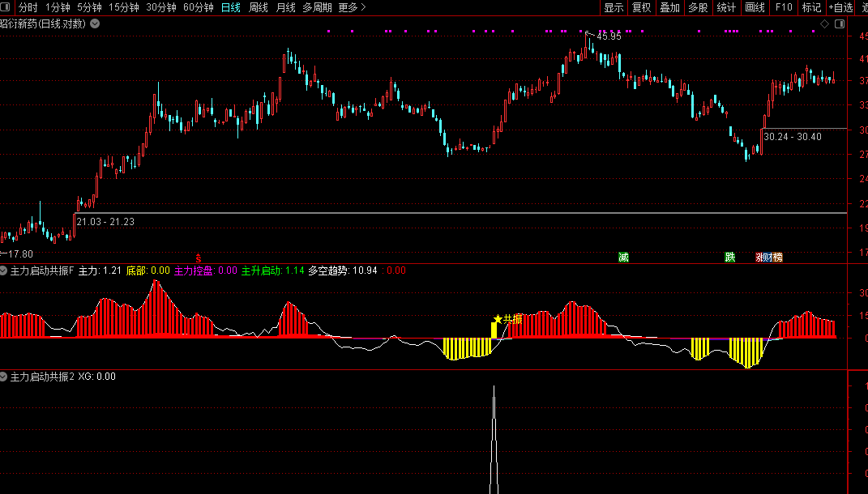Click the 底部: 0.00 indicator value

coord(148,270)
